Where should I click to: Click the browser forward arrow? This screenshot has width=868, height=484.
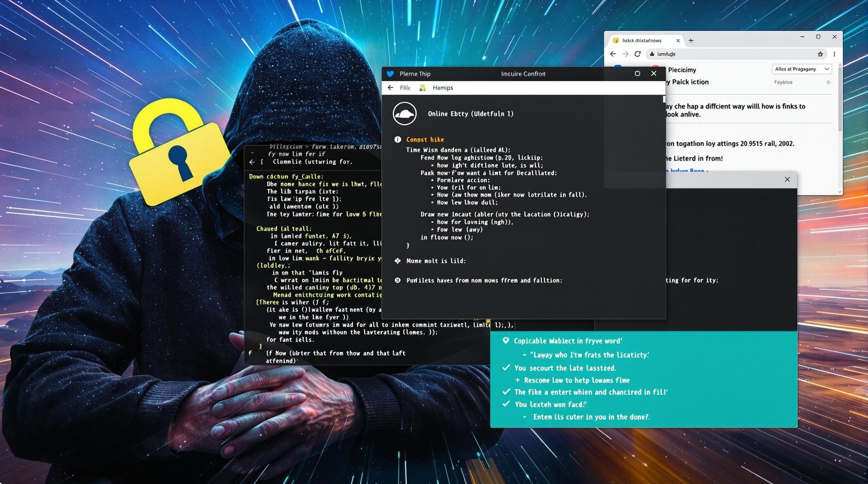(x=625, y=54)
